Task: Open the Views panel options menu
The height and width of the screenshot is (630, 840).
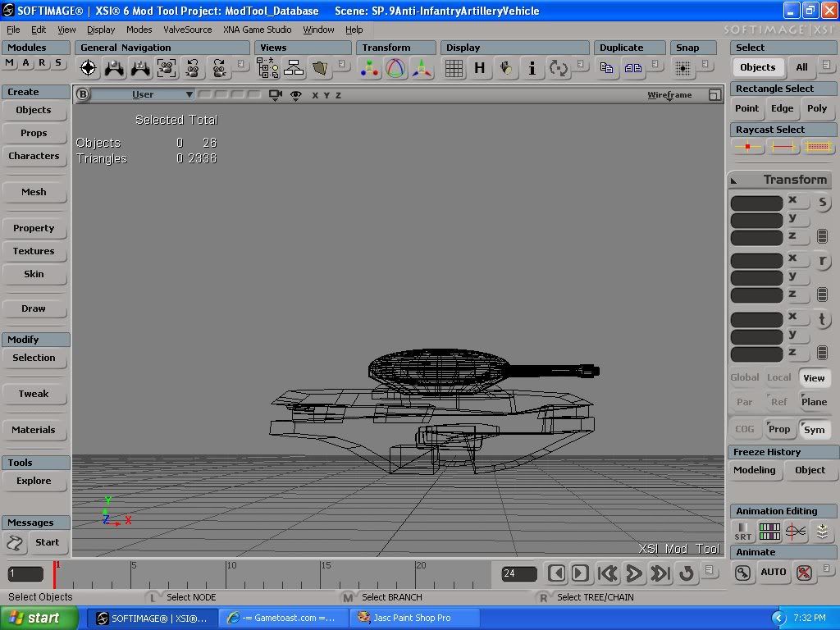Action: coord(342,64)
